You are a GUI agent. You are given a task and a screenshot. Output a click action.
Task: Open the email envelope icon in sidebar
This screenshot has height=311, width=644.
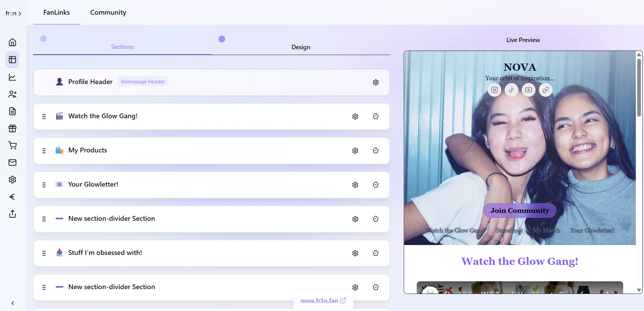[12, 162]
